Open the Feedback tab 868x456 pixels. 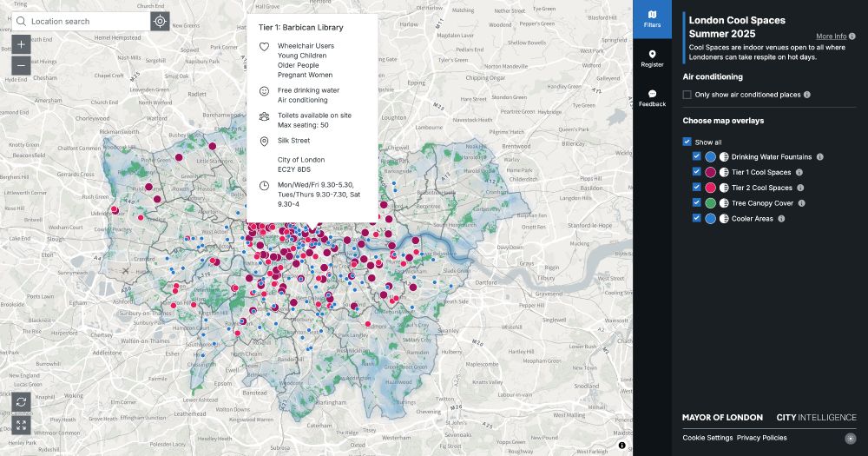(652, 98)
